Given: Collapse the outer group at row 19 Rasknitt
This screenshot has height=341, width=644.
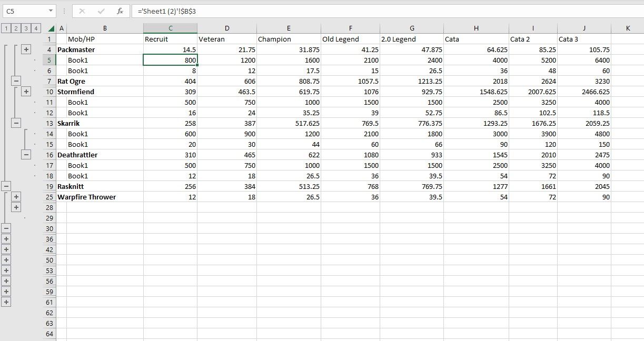Looking at the screenshot, I should 6,186.
